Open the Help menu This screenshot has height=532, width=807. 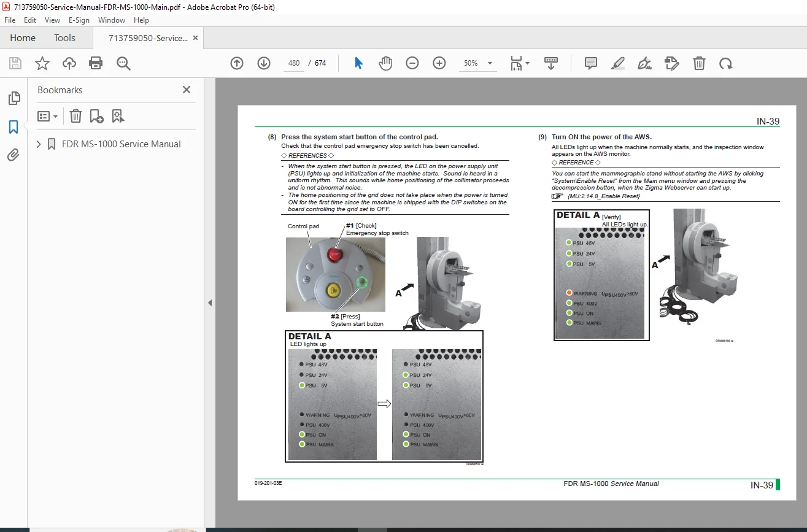pyautogui.click(x=141, y=20)
